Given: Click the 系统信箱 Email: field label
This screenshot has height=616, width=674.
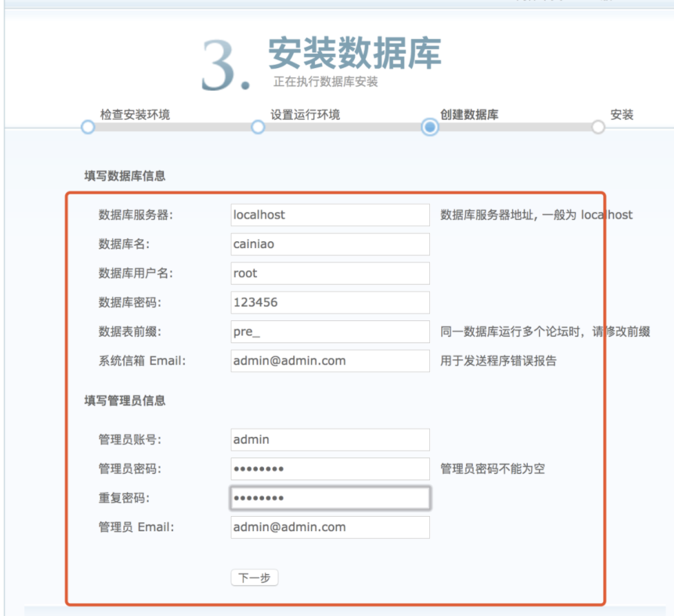Looking at the screenshot, I should click(x=142, y=360).
